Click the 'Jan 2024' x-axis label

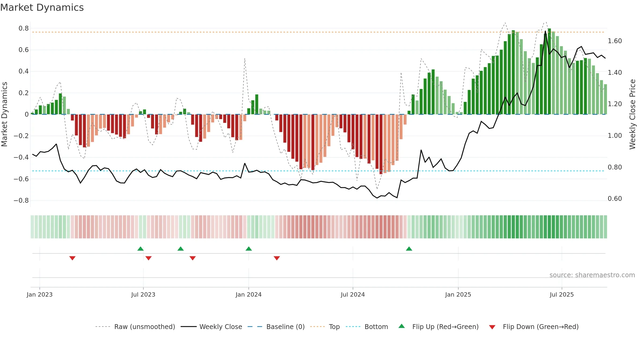pos(249,294)
